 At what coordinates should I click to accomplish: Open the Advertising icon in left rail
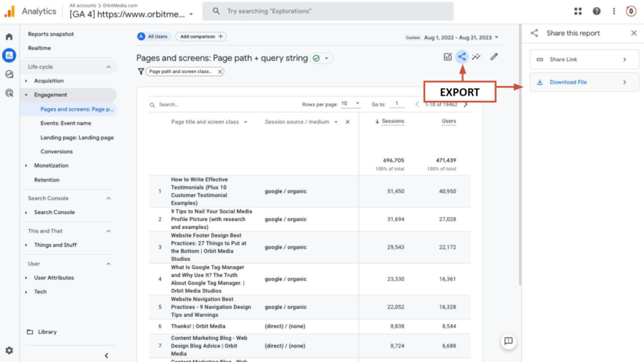(x=9, y=93)
